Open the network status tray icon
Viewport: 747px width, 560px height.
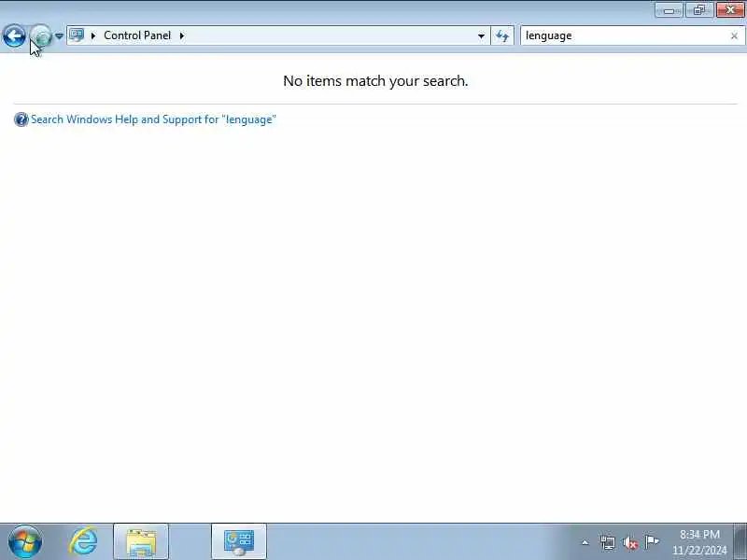click(608, 542)
